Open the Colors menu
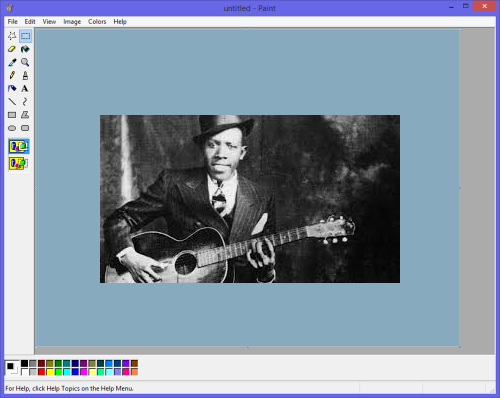 point(97,22)
